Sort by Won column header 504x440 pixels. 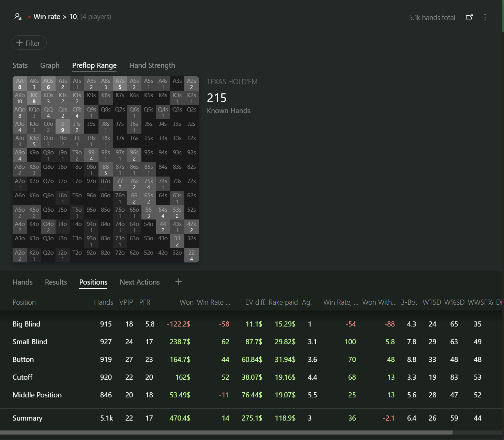click(187, 302)
